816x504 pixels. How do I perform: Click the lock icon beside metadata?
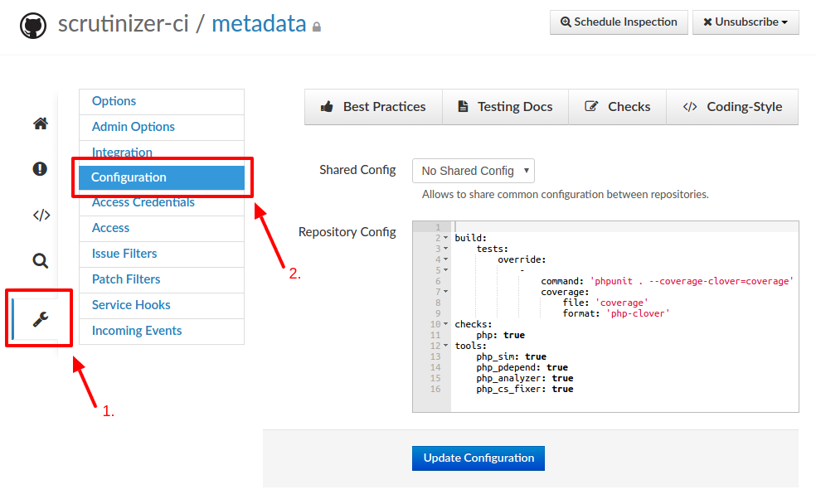(317, 27)
